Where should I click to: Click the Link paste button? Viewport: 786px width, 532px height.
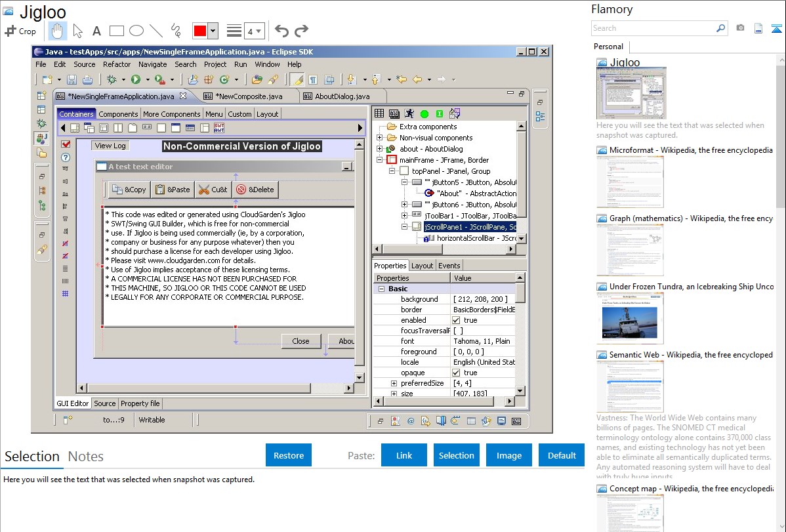(404, 455)
